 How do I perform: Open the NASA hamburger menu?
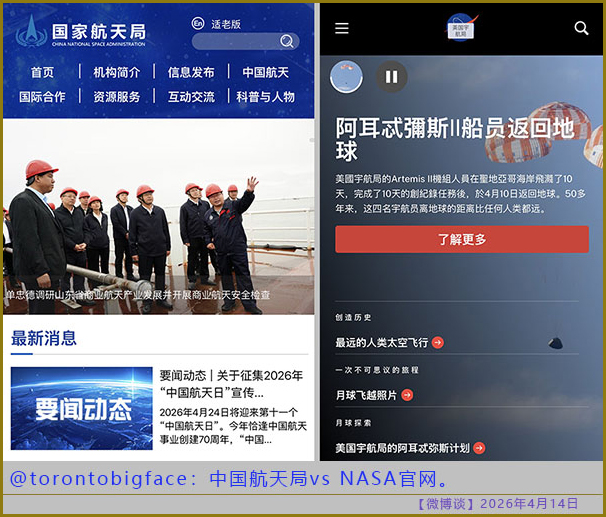342,28
